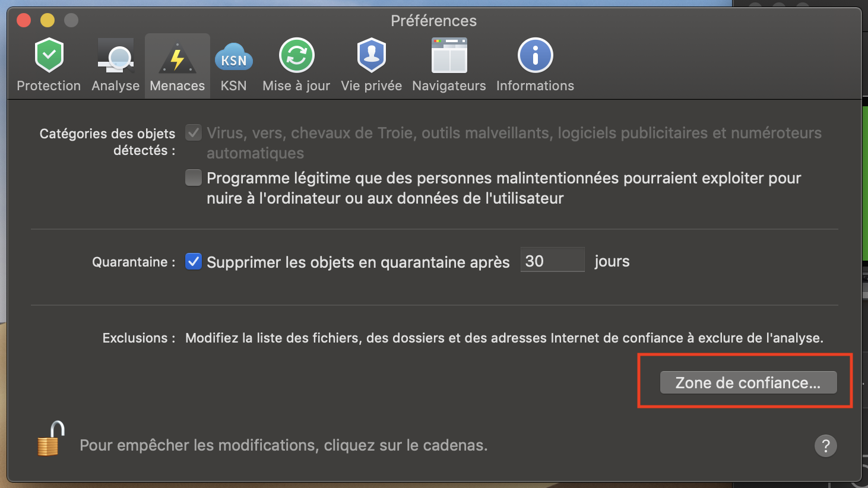This screenshot has height=488, width=868.
Task: Open the Informations pane
Action: coord(535,65)
